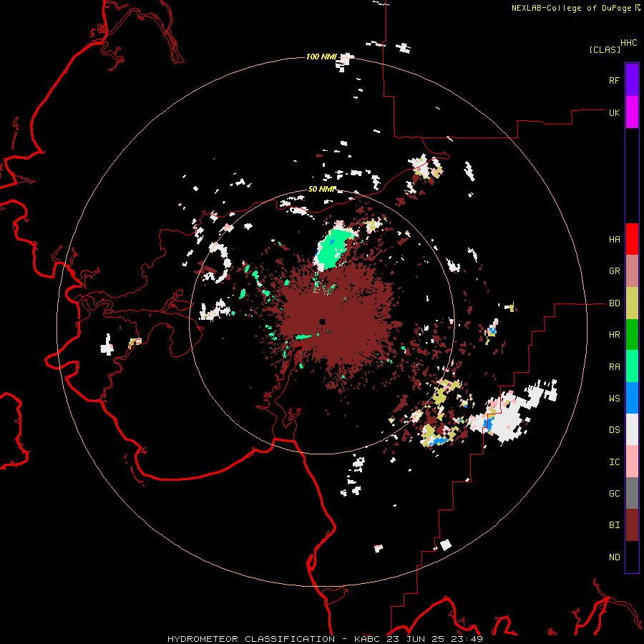The image size is (644, 644).
Task: Click the UK legend label
Action: 614,112
